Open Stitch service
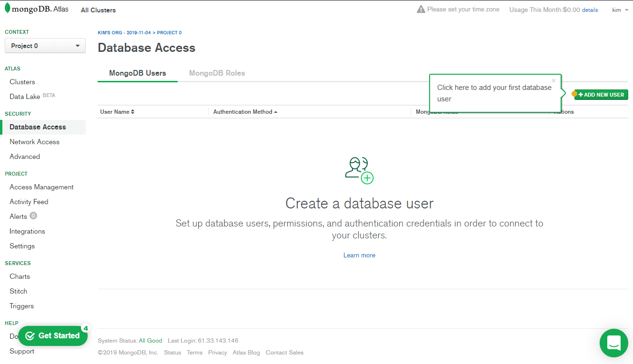This screenshot has height=364, width=633. [18, 291]
